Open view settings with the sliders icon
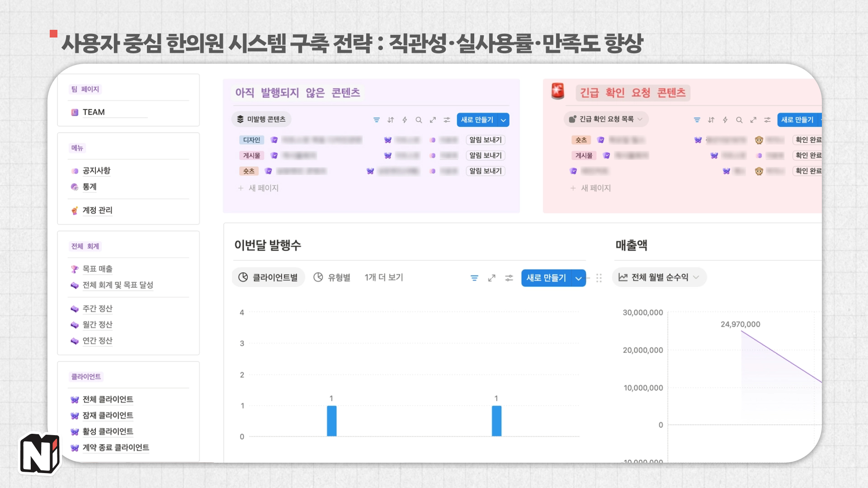The height and width of the screenshot is (488, 868). click(447, 120)
